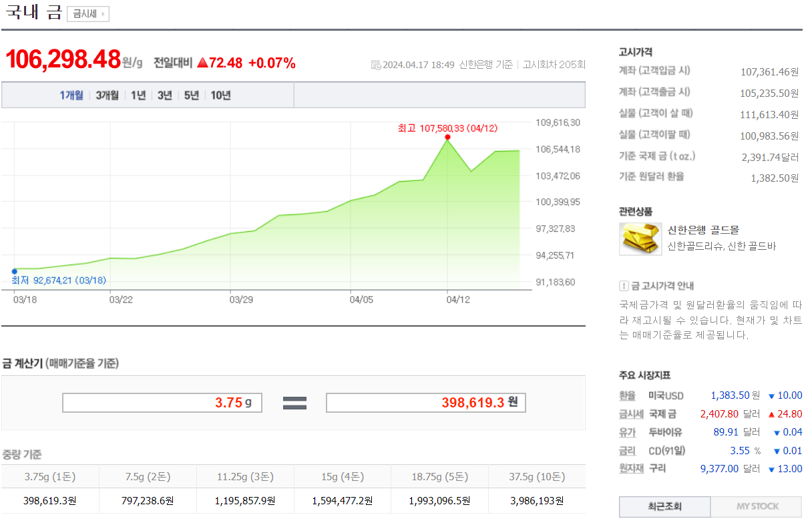Click the 금시세 button next to 국내 금

[88, 14]
